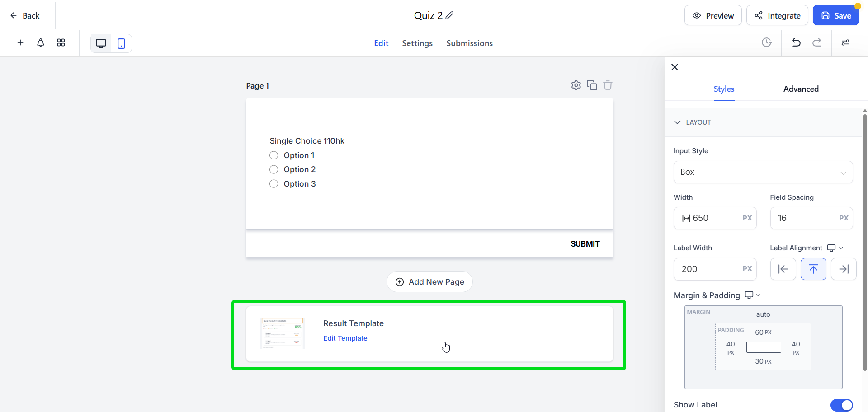868x412 pixels.
Task: Open the Input Style Box dropdown
Action: (x=763, y=172)
